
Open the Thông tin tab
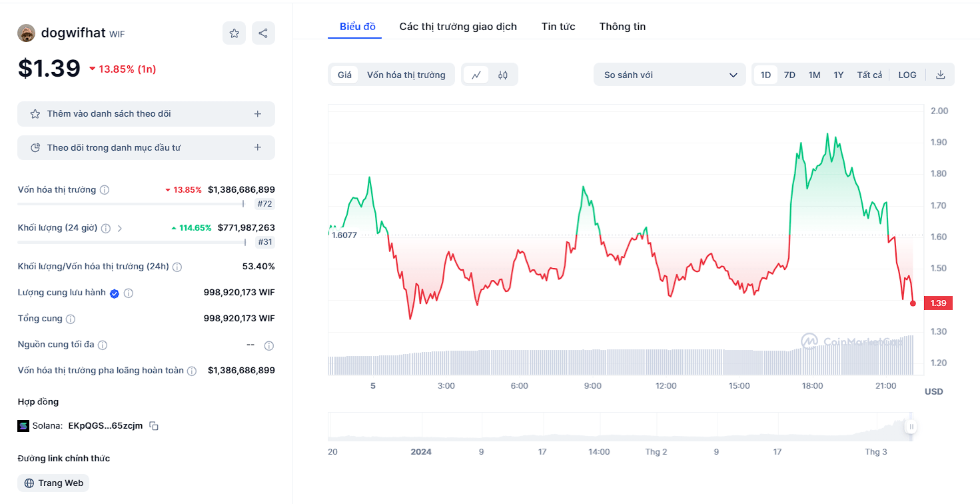pyautogui.click(x=622, y=27)
